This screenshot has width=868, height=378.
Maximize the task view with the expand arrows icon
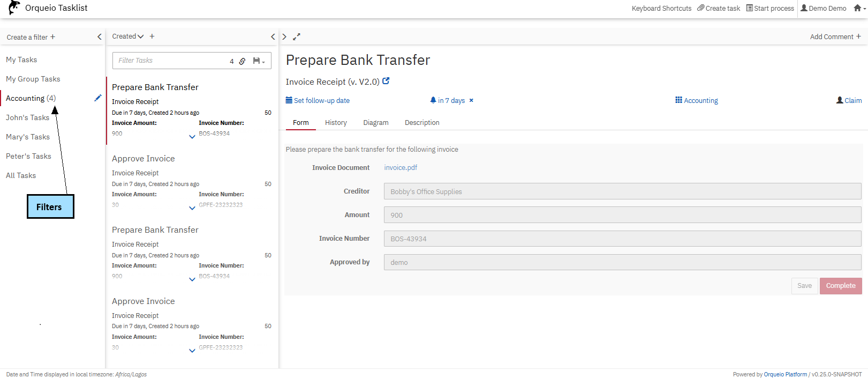[x=297, y=37]
